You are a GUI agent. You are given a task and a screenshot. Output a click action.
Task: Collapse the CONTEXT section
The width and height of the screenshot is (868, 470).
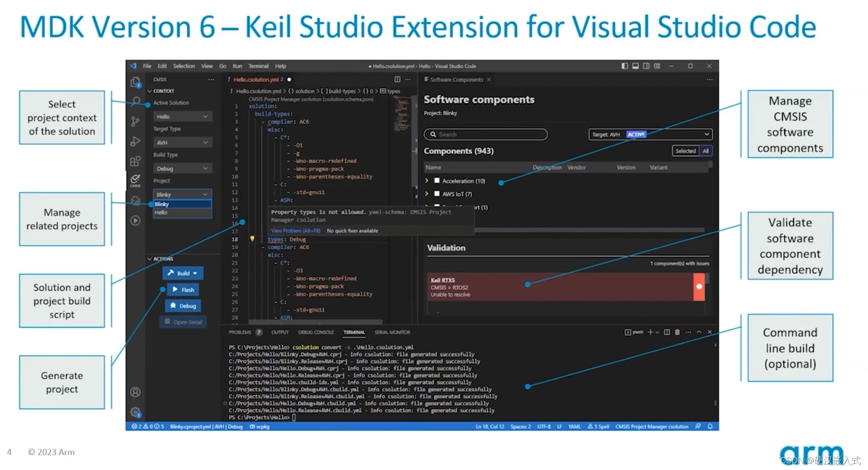(161, 91)
